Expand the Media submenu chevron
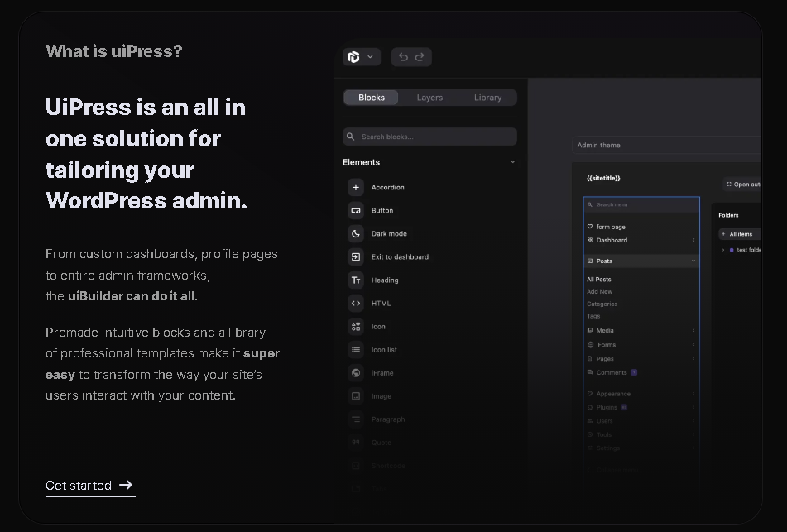 coord(693,330)
